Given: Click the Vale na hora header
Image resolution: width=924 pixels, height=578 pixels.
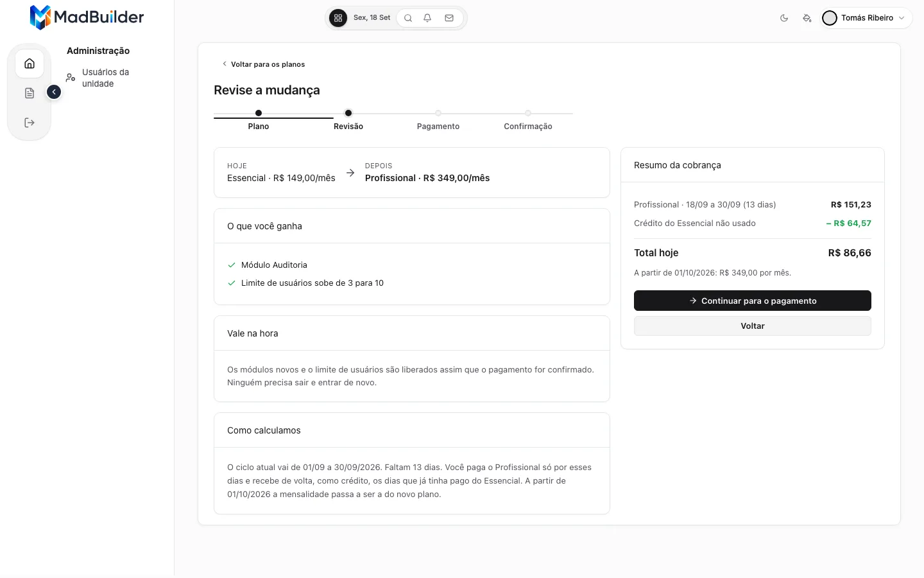Looking at the screenshot, I should pyautogui.click(x=253, y=333).
